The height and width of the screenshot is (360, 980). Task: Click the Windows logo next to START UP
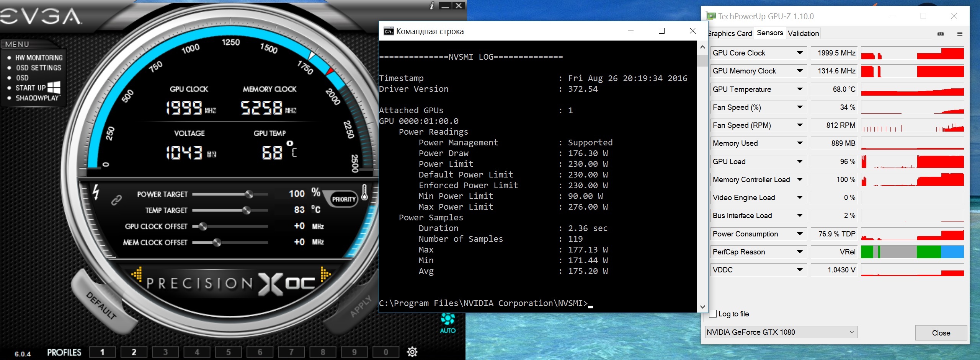click(54, 87)
